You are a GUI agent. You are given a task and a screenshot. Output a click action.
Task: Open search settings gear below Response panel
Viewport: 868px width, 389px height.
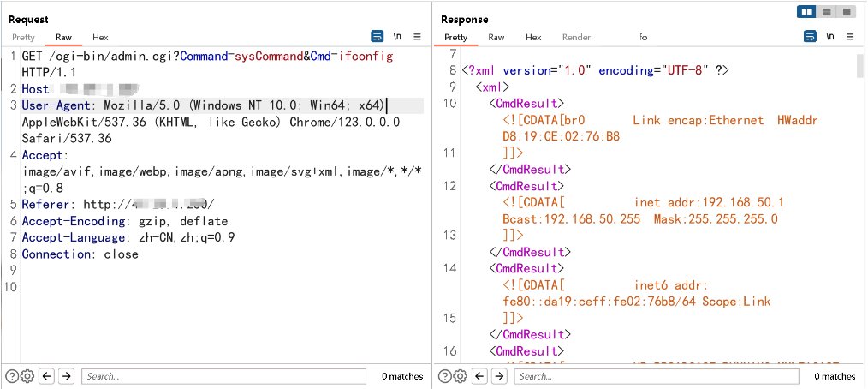[x=460, y=377]
